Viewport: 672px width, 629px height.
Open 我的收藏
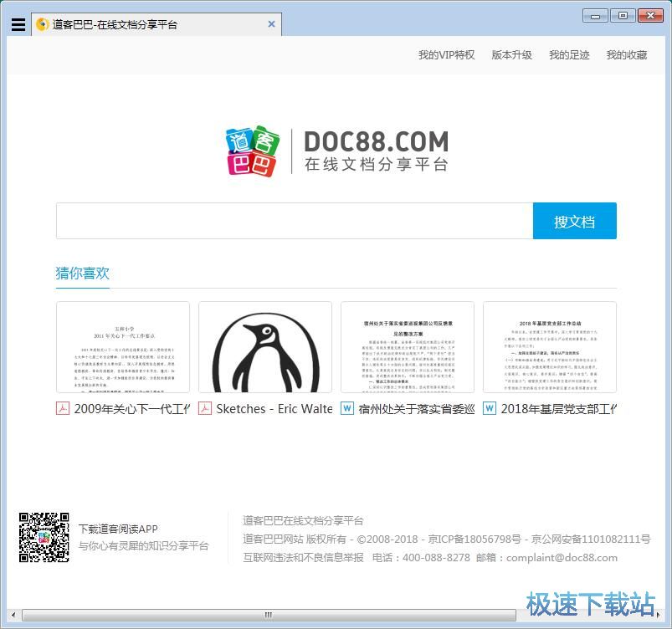point(626,55)
